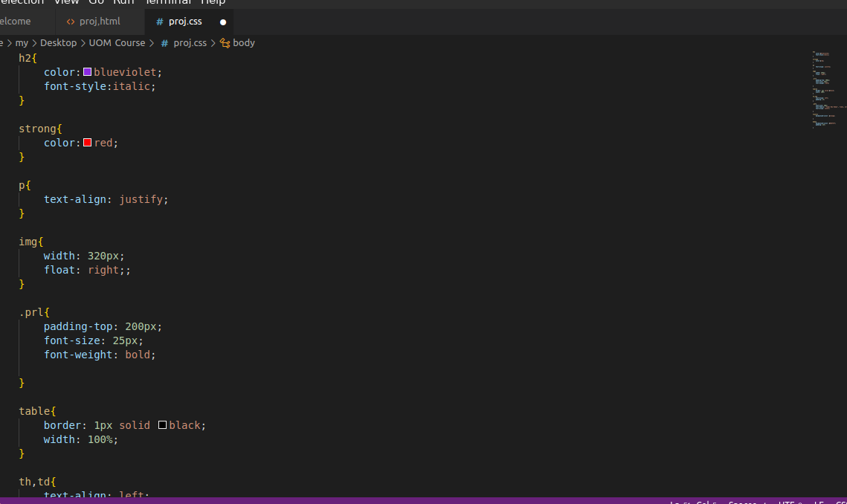Image resolution: width=847 pixels, height=504 pixels.
Task: Open the Terminal menu
Action: 168,2
